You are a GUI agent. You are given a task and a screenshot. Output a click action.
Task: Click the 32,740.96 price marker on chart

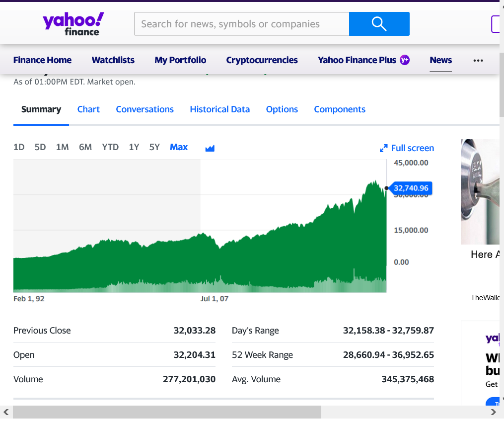tap(411, 188)
